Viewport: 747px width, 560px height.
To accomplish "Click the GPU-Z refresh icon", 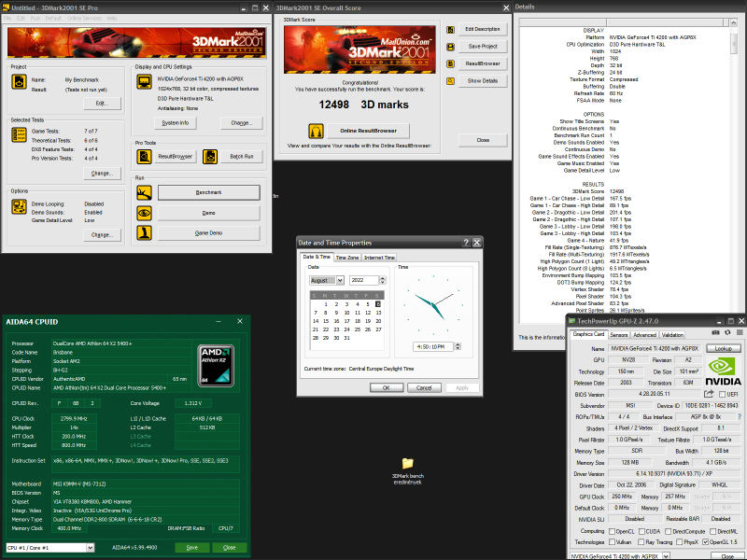I will 727,332.
